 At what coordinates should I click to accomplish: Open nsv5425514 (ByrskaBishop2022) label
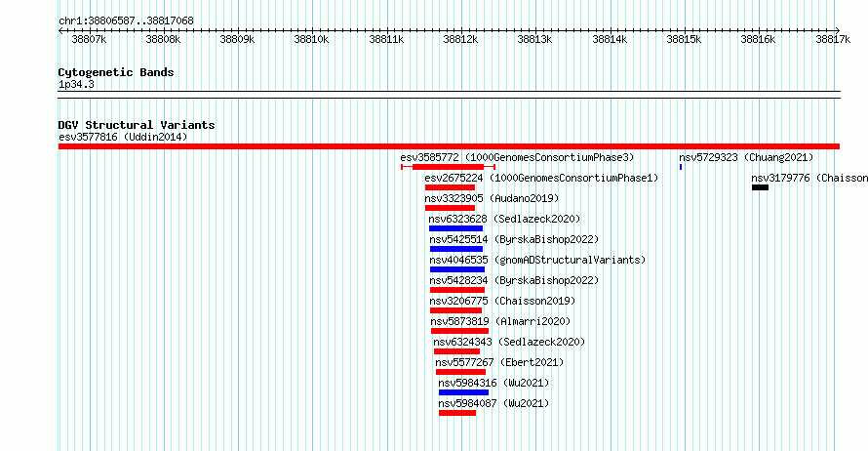tap(514, 239)
